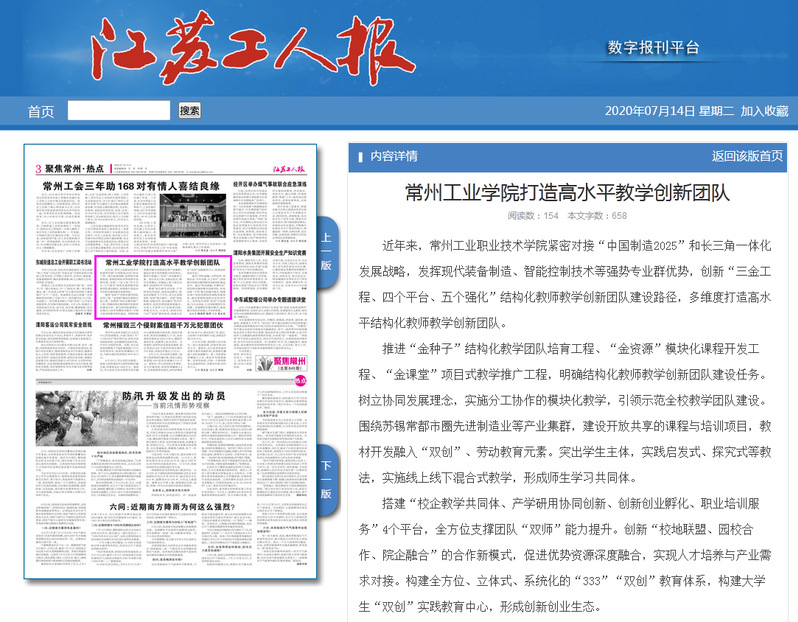The height and width of the screenshot is (622, 798).
Task: Click the 数字报刊平台 label
Action: pos(654,48)
